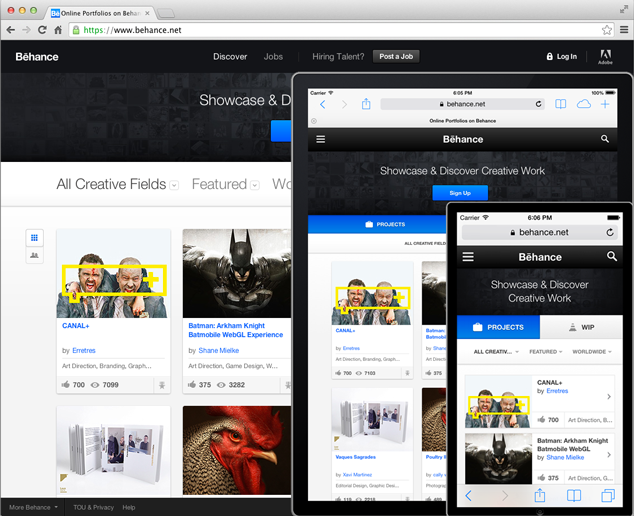This screenshot has height=516, width=634.
Task: Click Behance logo in desktop header
Action: (37, 57)
